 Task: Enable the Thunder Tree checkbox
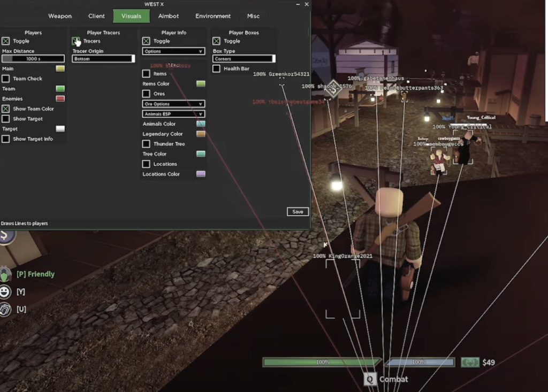[x=146, y=144]
